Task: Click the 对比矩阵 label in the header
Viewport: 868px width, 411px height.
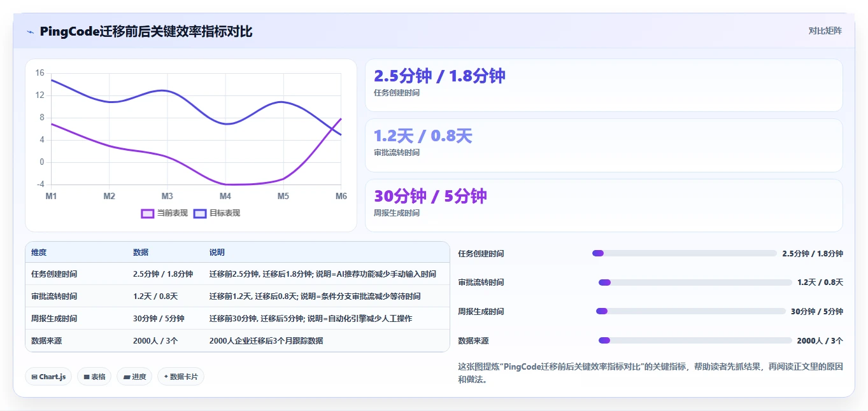Action: pos(825,31)
